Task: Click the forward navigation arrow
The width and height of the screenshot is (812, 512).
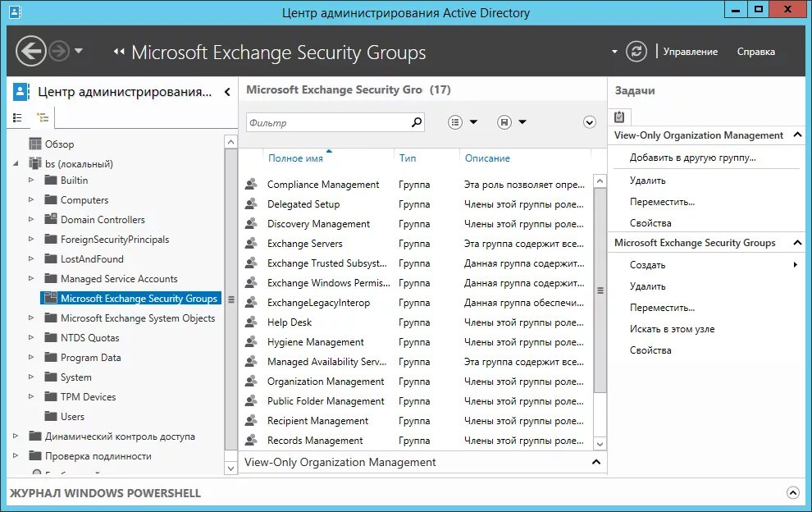Action: click(59, 52)
